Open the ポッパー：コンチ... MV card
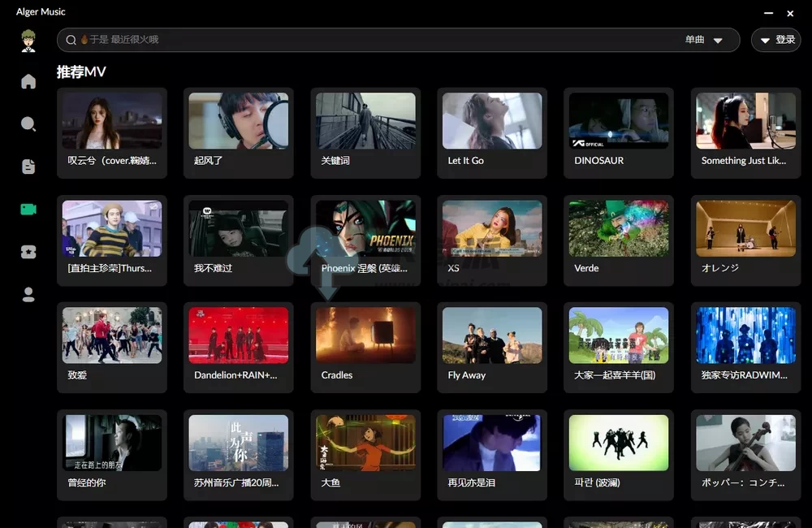Screen dimensions: 812x528 745,455
